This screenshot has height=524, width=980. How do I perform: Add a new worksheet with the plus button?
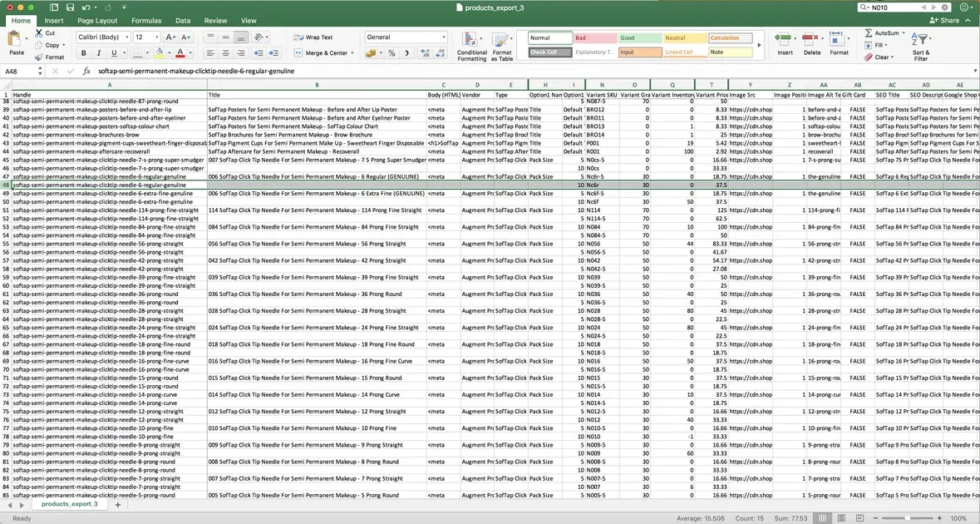(x=118, y=503)
